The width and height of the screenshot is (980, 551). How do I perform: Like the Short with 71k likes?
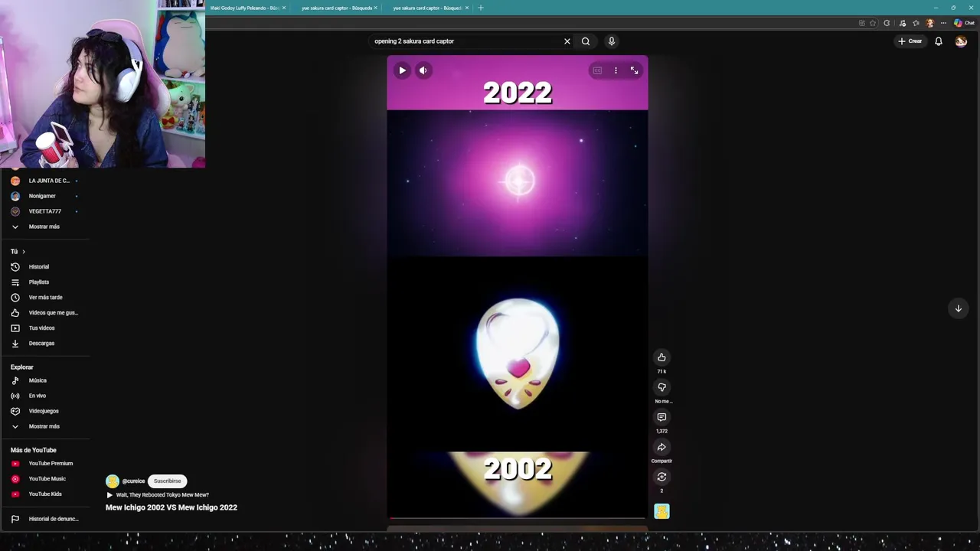[661, 357]
